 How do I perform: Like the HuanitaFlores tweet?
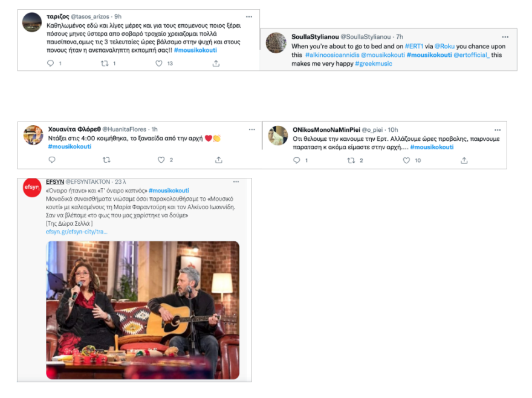pyautogui.click(x=161, y=160)
